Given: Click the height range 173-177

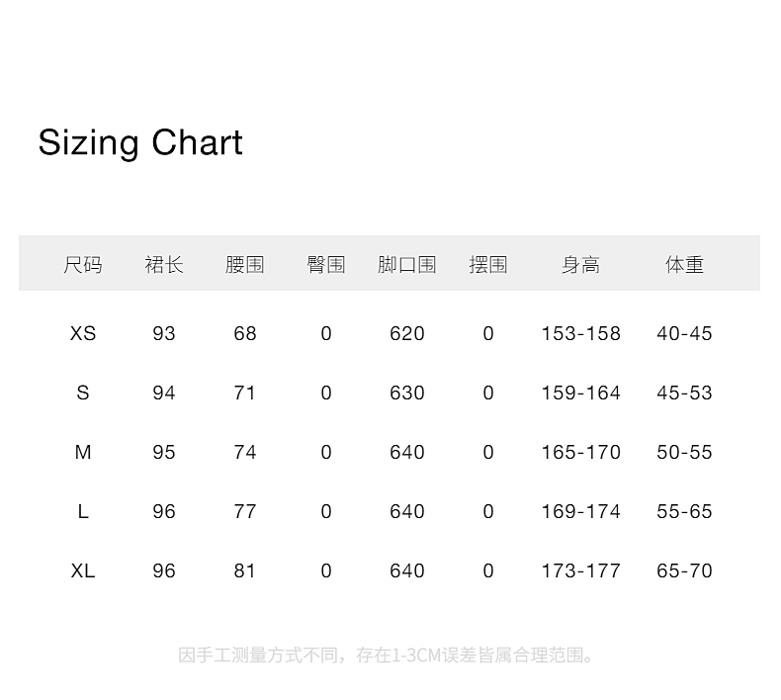Looking at the screenshot, I should pos(581,570).
